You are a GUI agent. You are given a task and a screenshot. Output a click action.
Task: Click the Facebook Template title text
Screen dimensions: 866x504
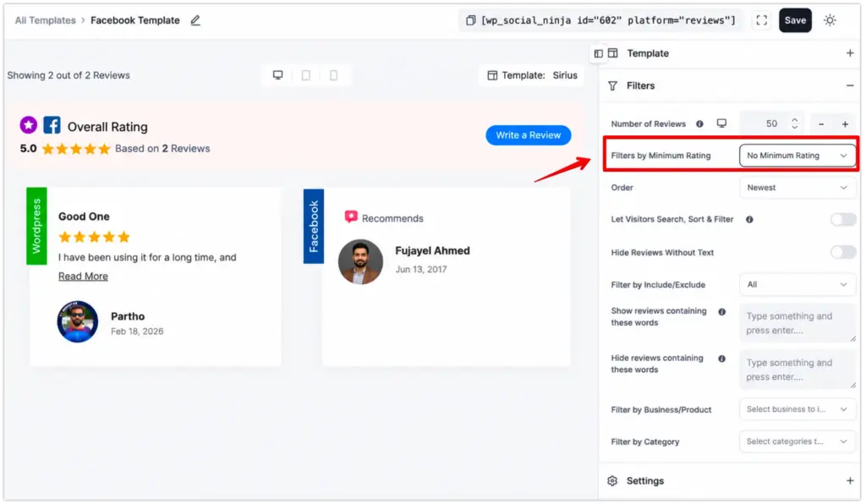coord(135,20)
